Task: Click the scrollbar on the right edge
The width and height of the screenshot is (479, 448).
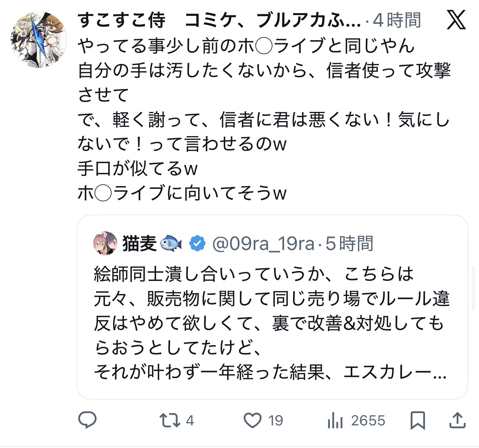Action: [473, 288]
